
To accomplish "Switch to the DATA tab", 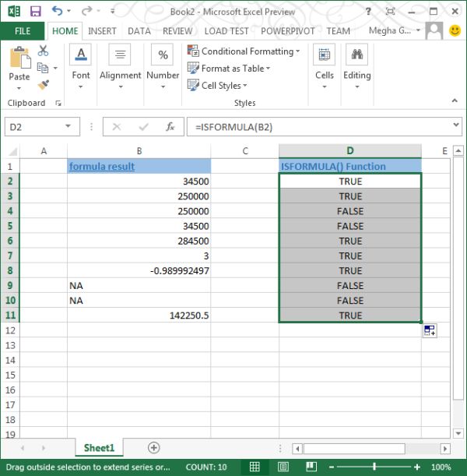I will pos(139,31).
